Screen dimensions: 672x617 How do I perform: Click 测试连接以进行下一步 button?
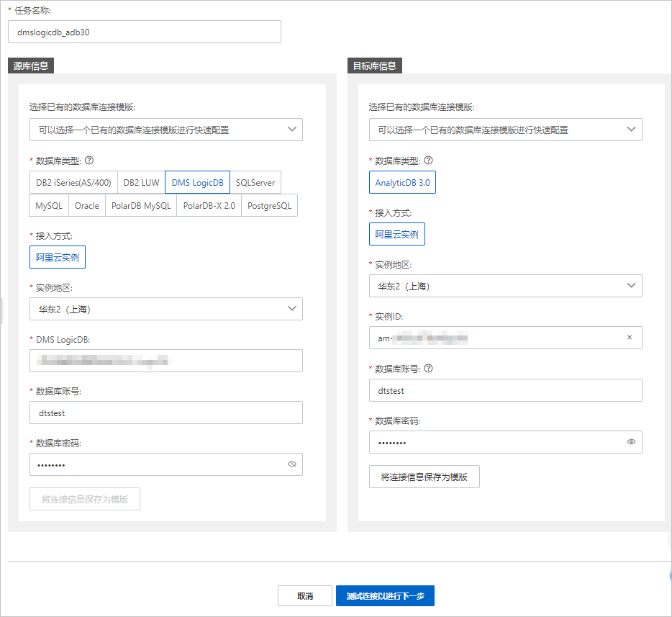386,596
